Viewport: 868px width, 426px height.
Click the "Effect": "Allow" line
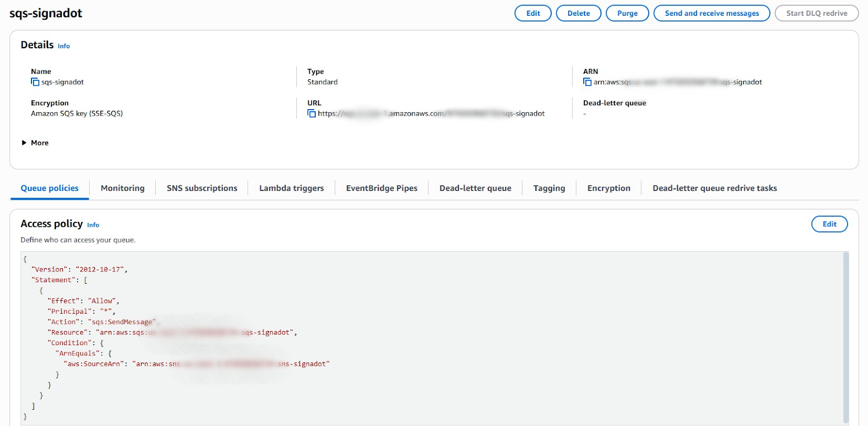coord(83,301)
